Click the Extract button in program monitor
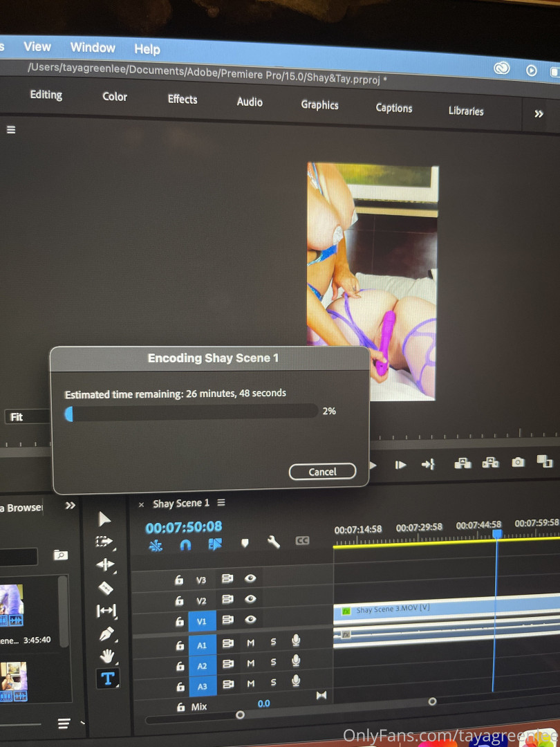560x747 pixels. 490,463
